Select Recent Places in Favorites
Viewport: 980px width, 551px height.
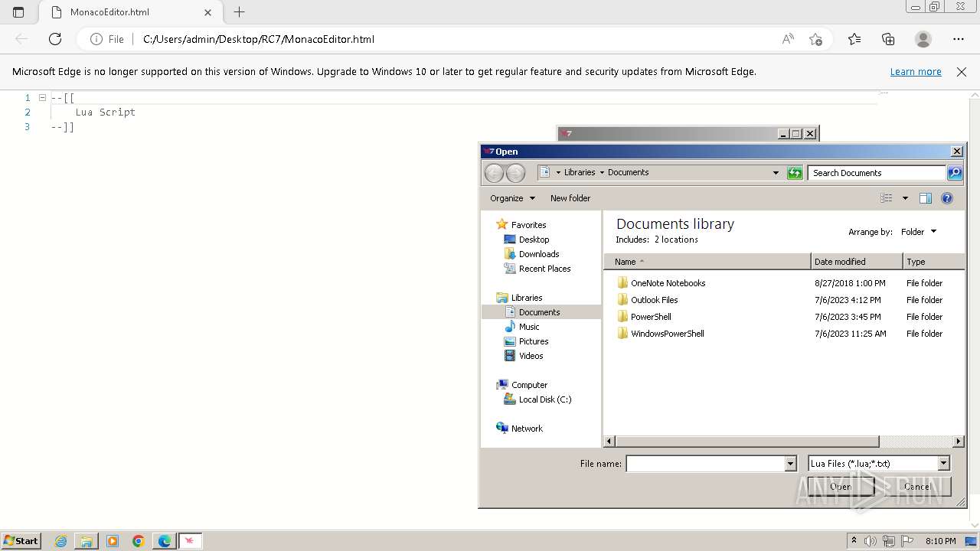[544, 269]
